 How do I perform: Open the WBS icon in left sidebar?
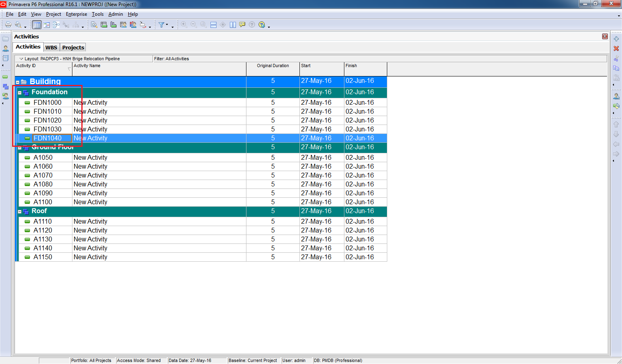pos(6,87)
